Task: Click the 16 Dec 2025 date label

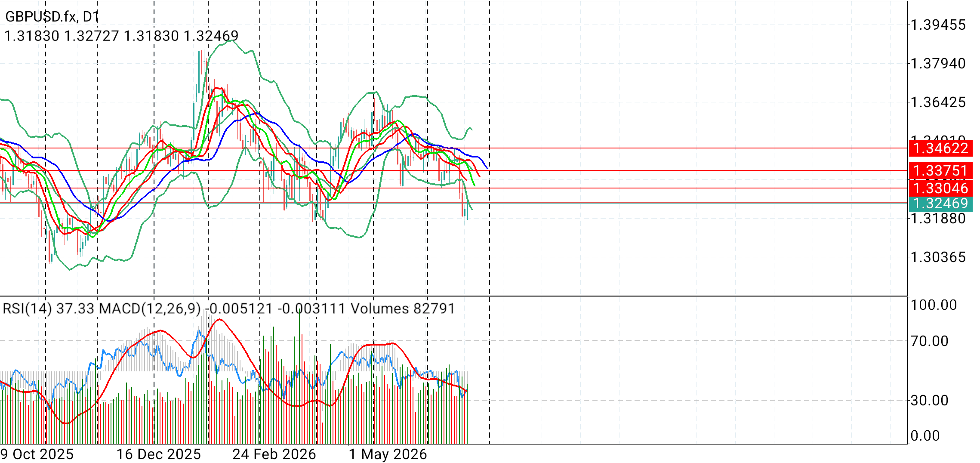Action: click(x=159, y=454)
